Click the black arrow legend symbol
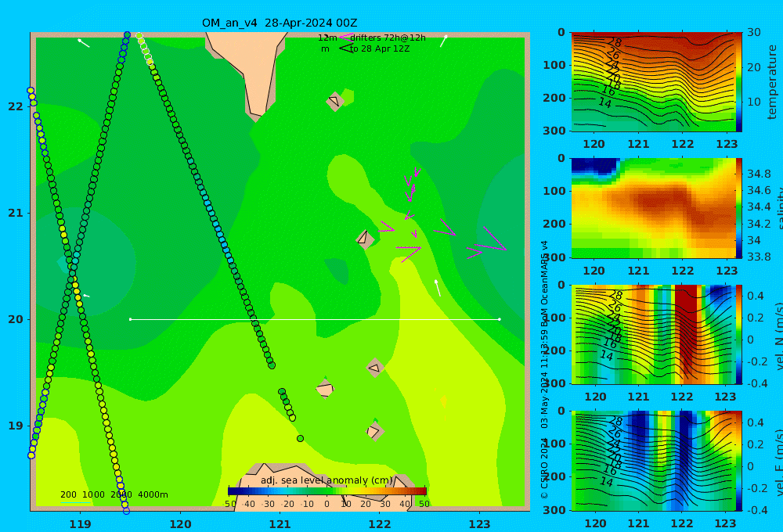 coord(345,49)
